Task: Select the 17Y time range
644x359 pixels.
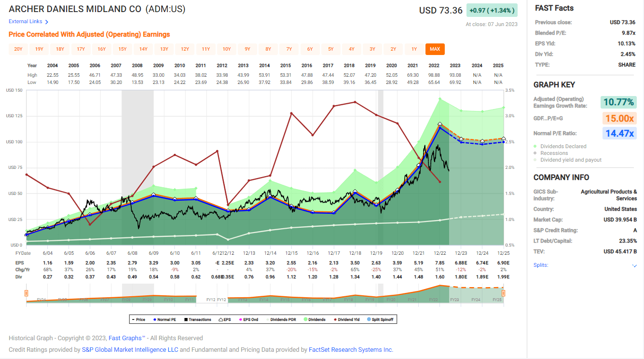Action: tap(81, 49)
